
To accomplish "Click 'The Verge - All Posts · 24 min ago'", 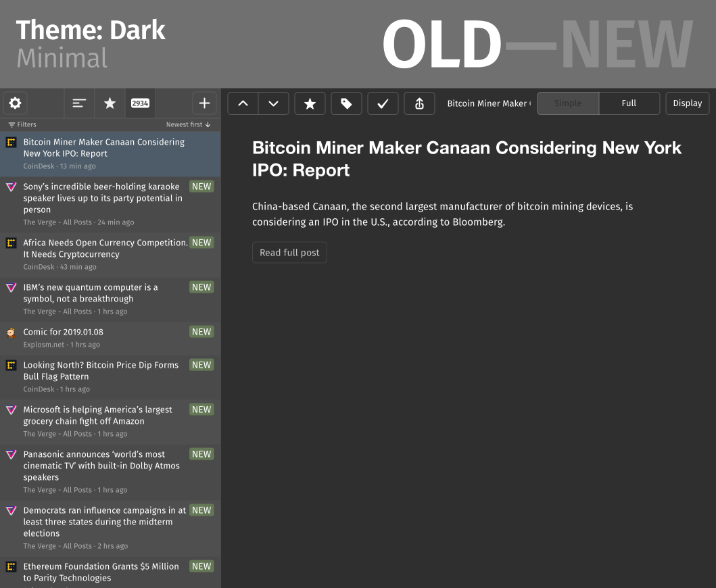I will [x=78, y=222].
